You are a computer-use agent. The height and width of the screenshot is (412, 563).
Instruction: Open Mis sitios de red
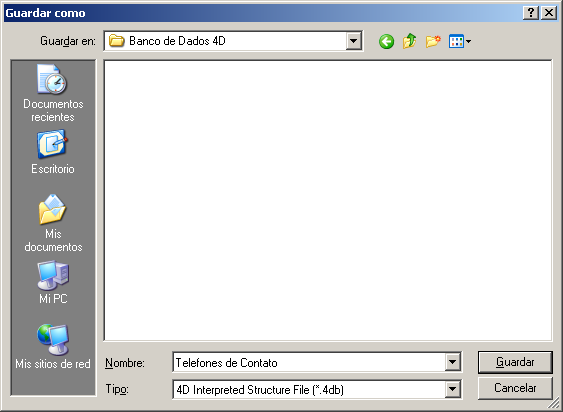53,347
